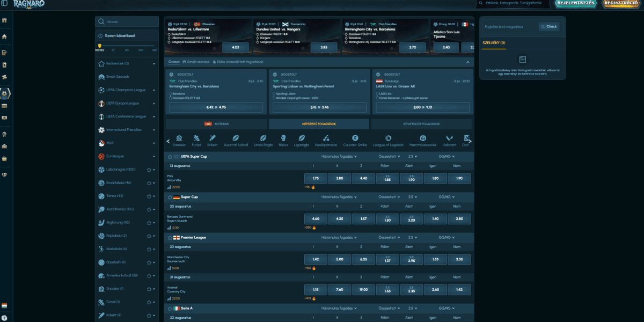Favorite the Serie A league star
644x322 pixels.
170,309
